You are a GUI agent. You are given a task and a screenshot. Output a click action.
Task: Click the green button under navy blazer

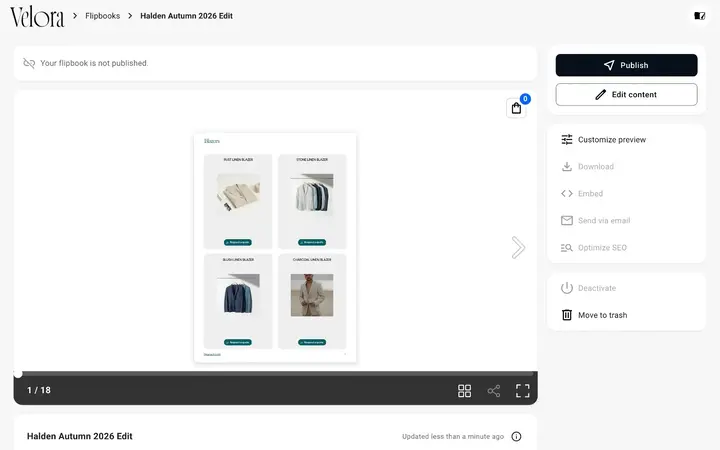(x=238, y=342)
